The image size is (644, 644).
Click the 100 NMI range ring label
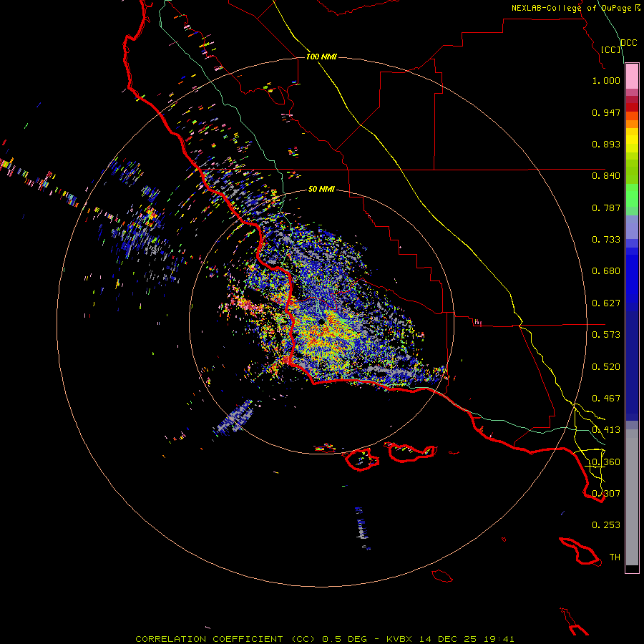click(x=321, y=57)
